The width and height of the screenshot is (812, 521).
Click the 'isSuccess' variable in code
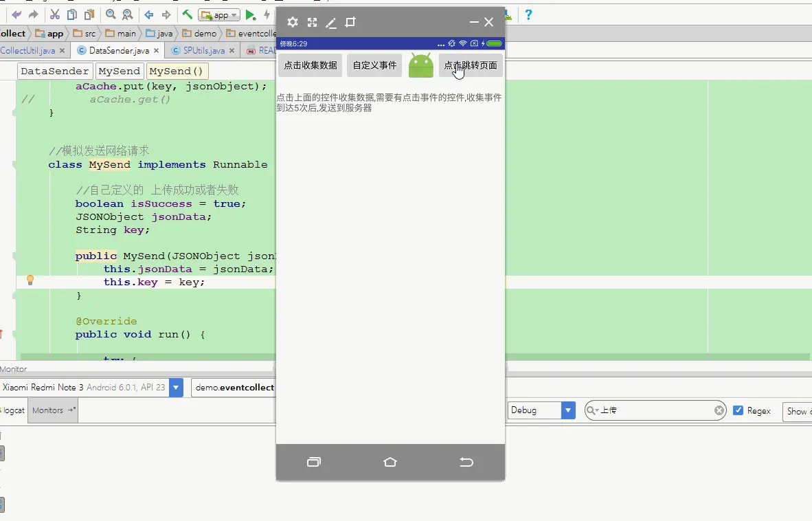click(161, 203)
